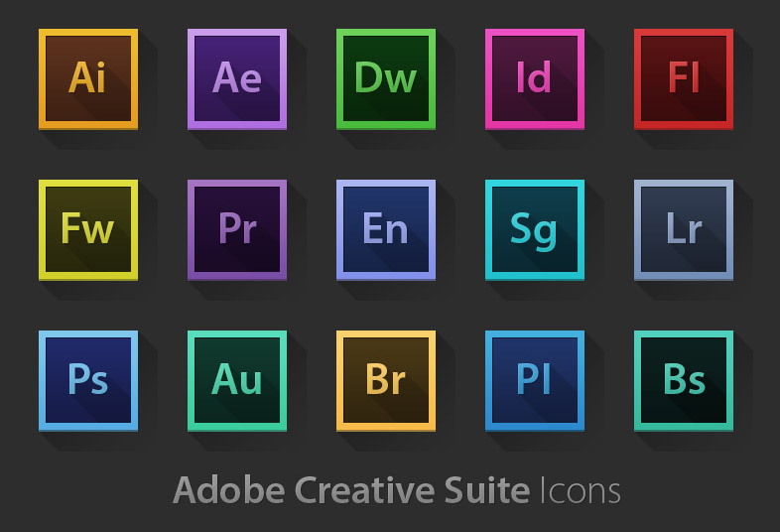Click the gray-blue Lr Lightroom icon
Screen dimensions: 780x532
pyautogui.click(x=684, y=230)
